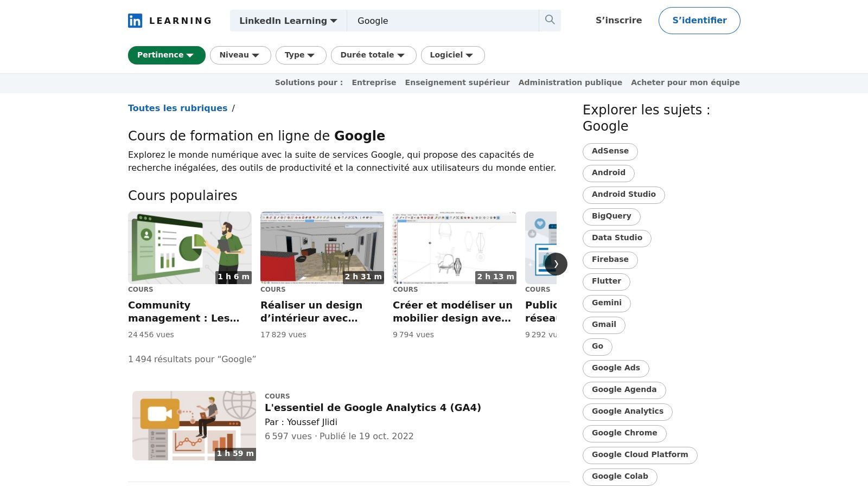Image resolution: width=868 pixels, height=488 pixels.
Task: Click the search magnifying glass icon
Action: [550, 20]
